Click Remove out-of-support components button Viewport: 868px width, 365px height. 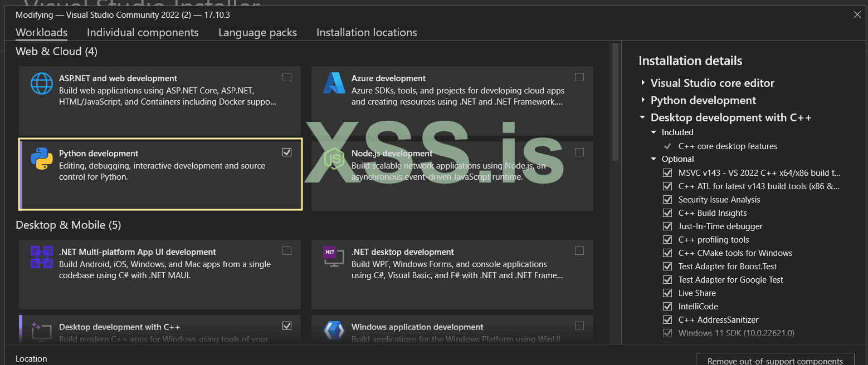click(775, 361)
